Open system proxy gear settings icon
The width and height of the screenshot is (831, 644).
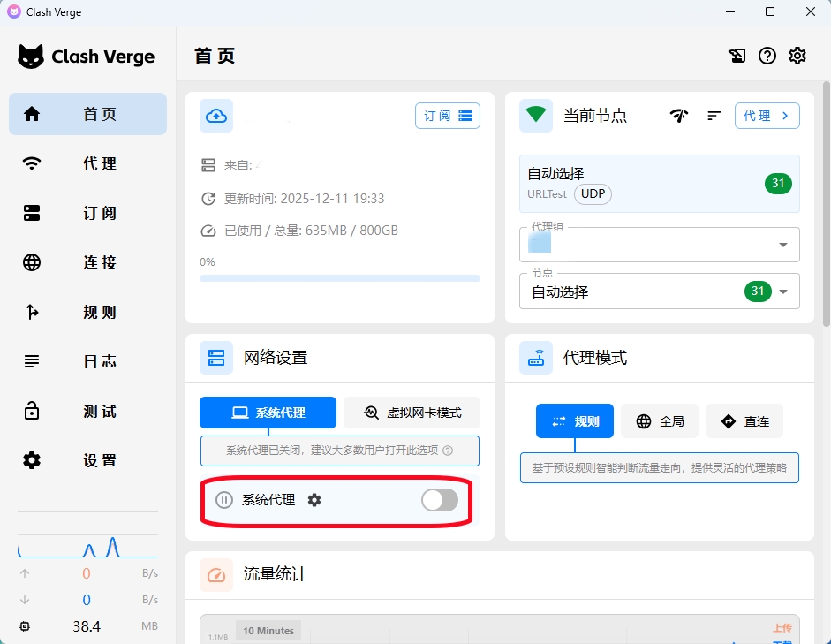point(314,500)
